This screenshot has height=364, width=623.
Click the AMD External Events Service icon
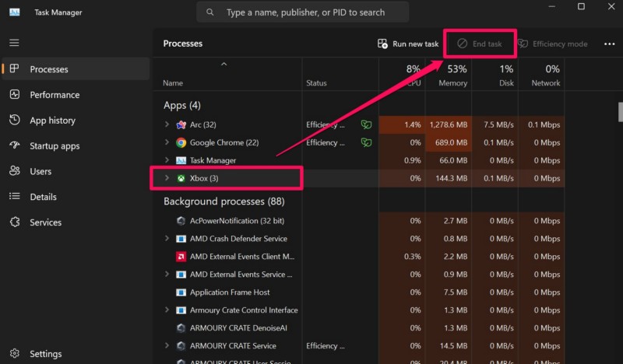(181, 275)
